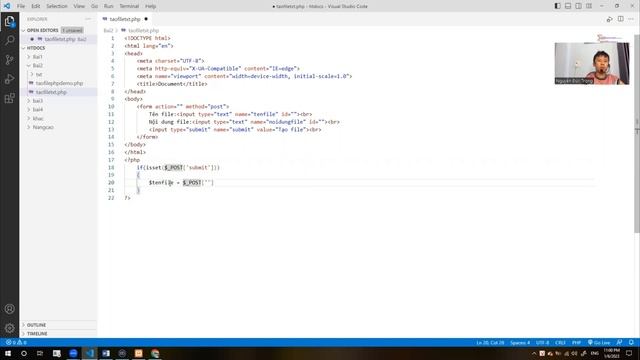Viewport: 640px width, 360px height.
Task: Open the Search view icon
Action: [9, 40]
